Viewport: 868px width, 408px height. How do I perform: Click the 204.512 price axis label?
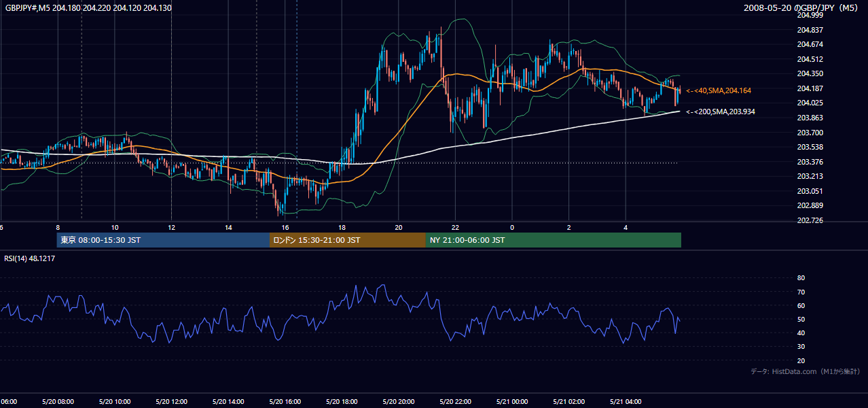810,59
